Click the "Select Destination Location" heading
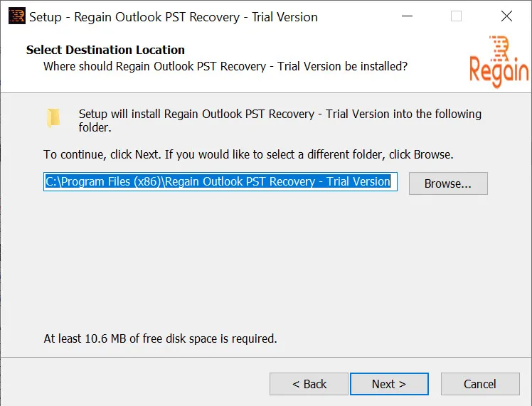Viewport: 532px width, 406px height. pyautogui.click(x=105, y=50)
